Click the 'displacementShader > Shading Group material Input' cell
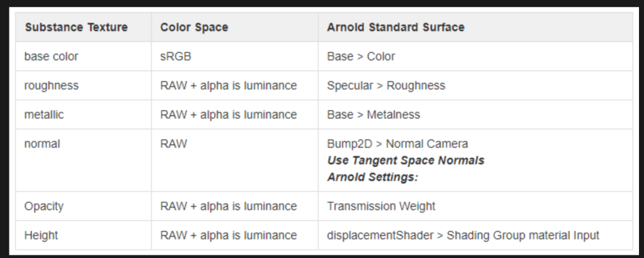The image size is (644, 258). tap(463, 235)
